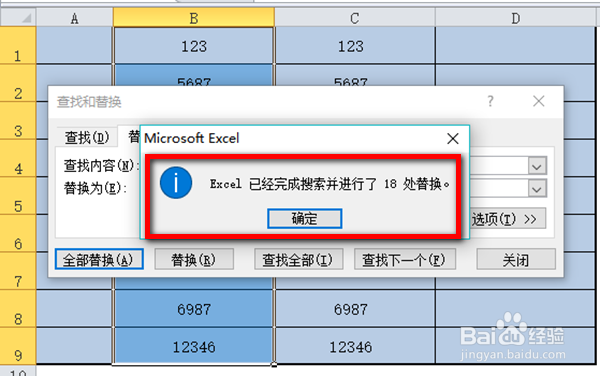Select column D header
Image resolution: width=600 pixels, height=376 pixels.
(x=516, y=18)
